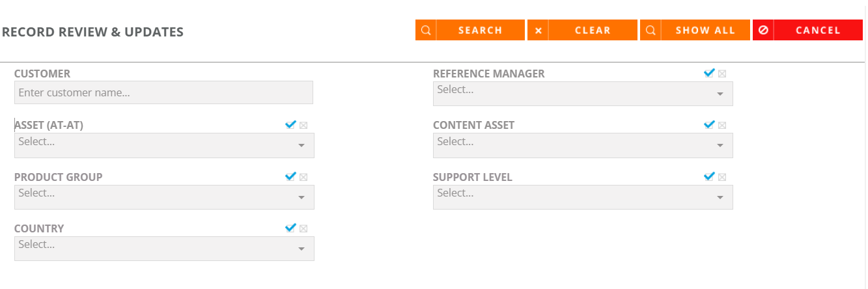Click the prohibited icon beside CANCEL
Screen dimensions: 868x289
pyautogui.click(x=763, y=30)
